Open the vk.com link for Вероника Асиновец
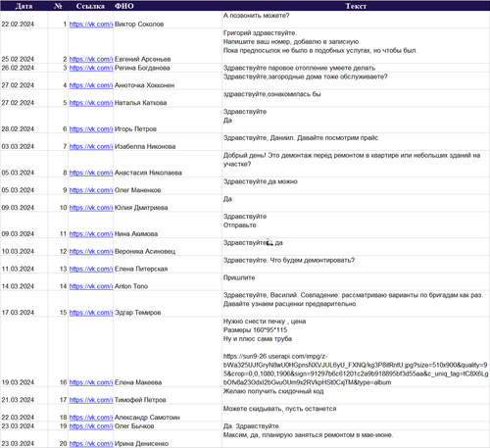The height and width of the screenshot is (448, 490). pyautogui.click(x=91, y=252)
